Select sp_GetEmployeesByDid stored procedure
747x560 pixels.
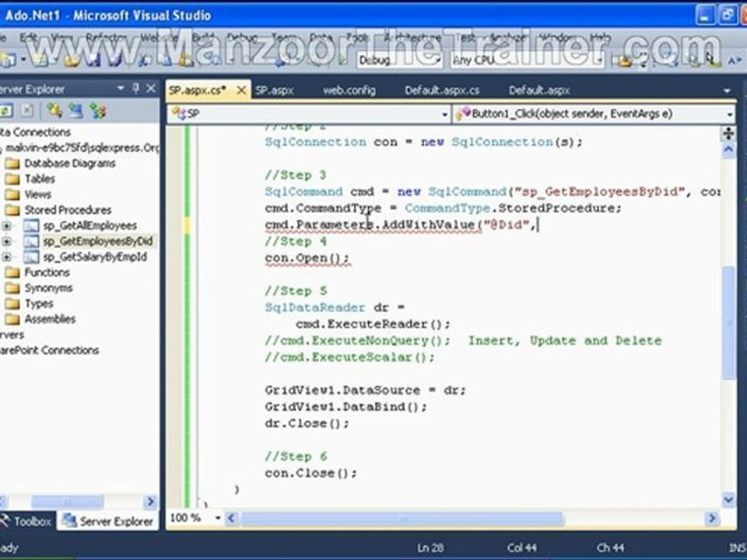click(x=98, y=241)
